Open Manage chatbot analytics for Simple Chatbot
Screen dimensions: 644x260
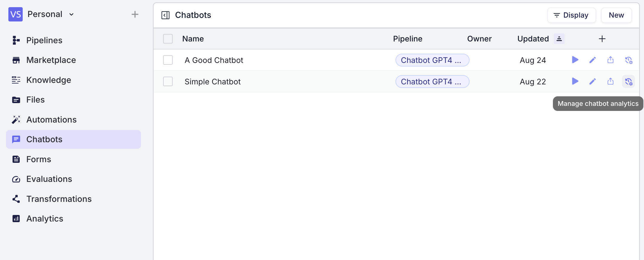pos(629,81)
